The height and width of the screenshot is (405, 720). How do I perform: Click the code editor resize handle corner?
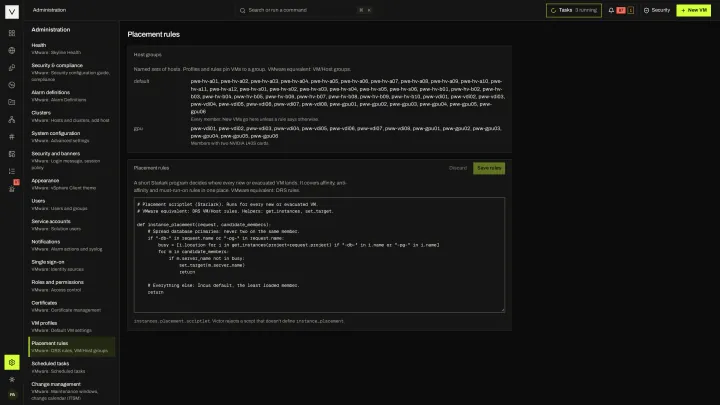[503, 310]
